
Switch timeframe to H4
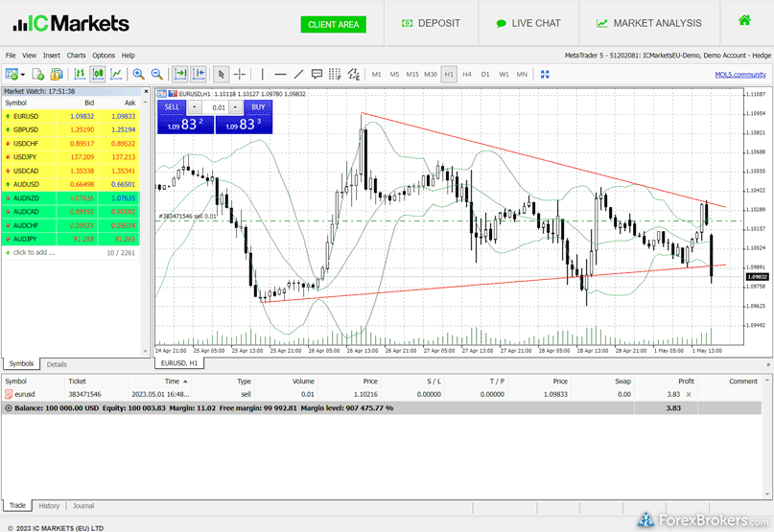tap(467, 74)
